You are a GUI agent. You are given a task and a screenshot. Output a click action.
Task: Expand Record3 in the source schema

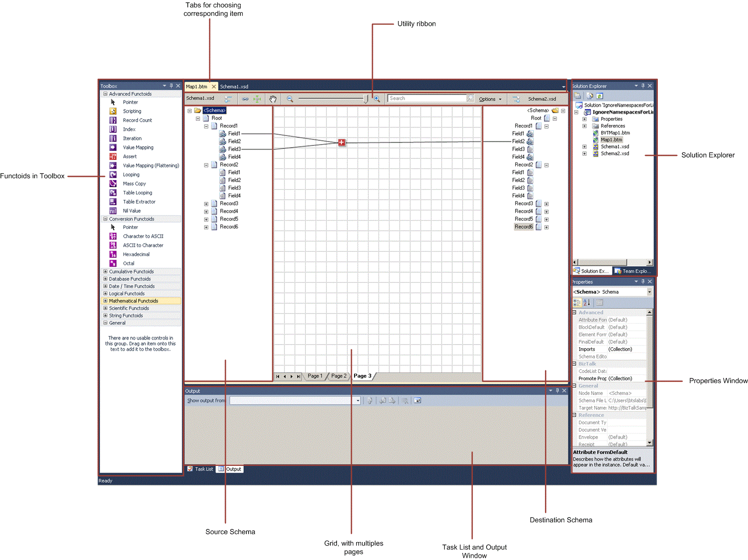click(x=206, y=203)
